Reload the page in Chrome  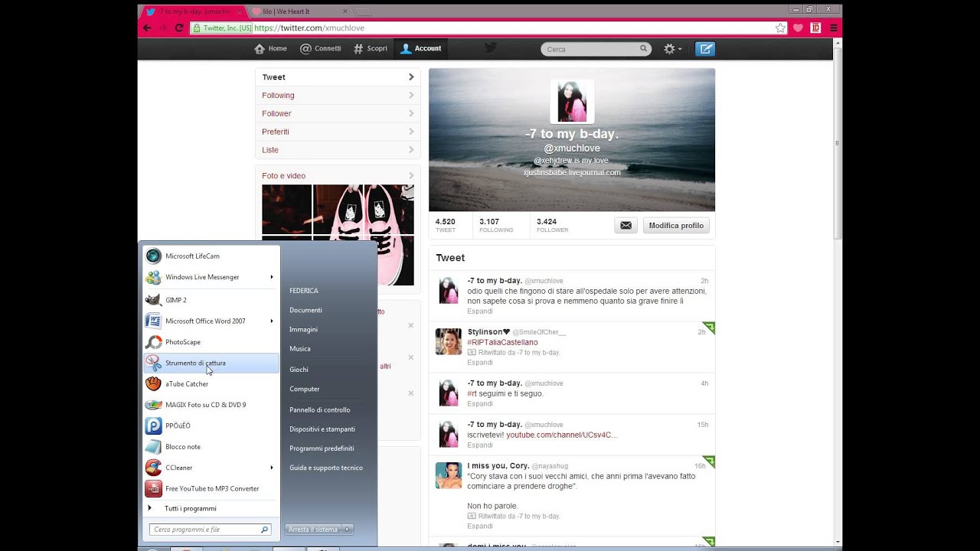pos(179,28)
